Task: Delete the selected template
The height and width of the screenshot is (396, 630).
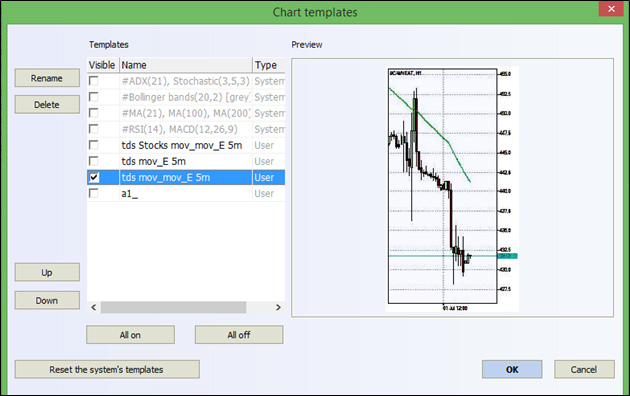Action: pos(47,104)
